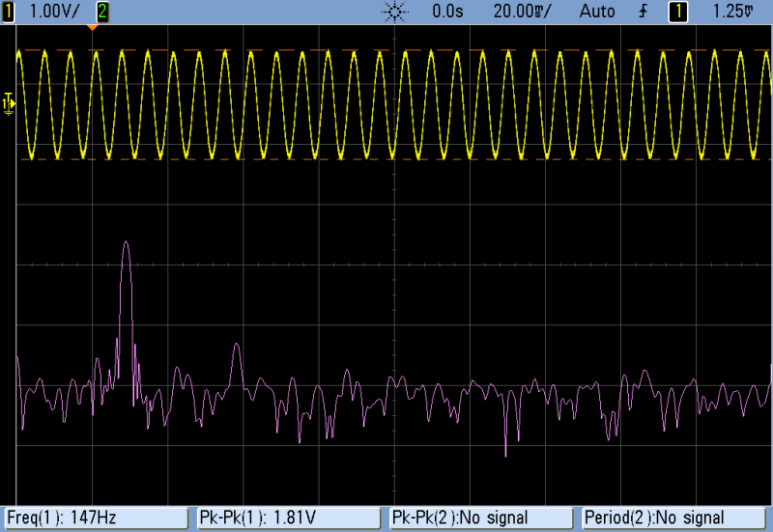
Task: Click the Auto trigger mode label
Action: pyautogui.click(x=597, y=11)
